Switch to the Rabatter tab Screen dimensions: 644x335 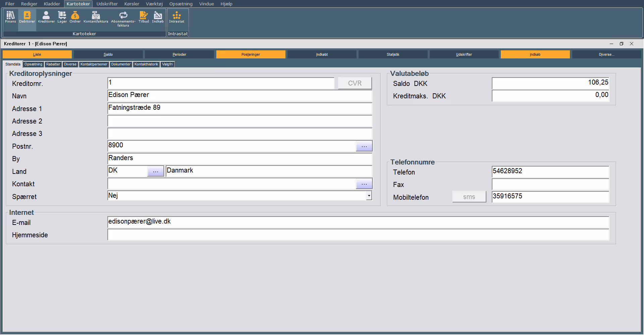pyautogui.click(x=53, y=64)
